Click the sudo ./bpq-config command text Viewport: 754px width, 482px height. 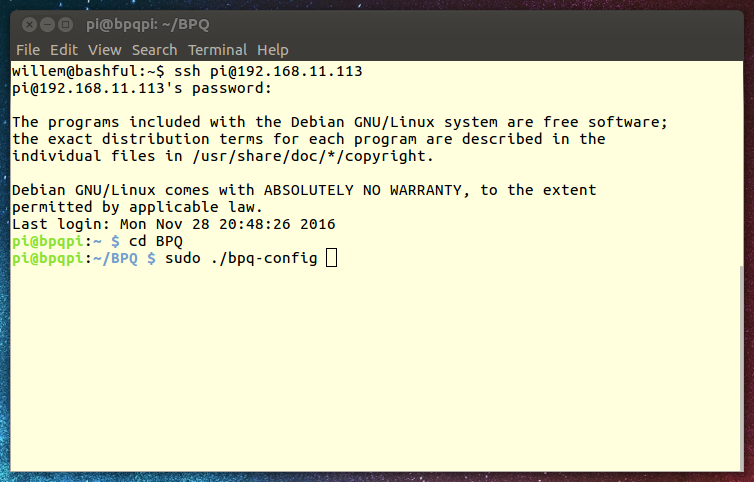(x=241, y=258)
